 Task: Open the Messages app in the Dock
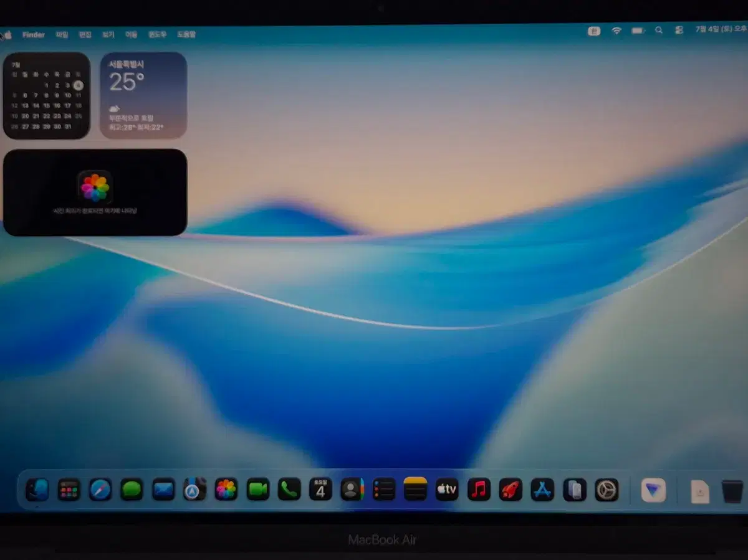132,490
